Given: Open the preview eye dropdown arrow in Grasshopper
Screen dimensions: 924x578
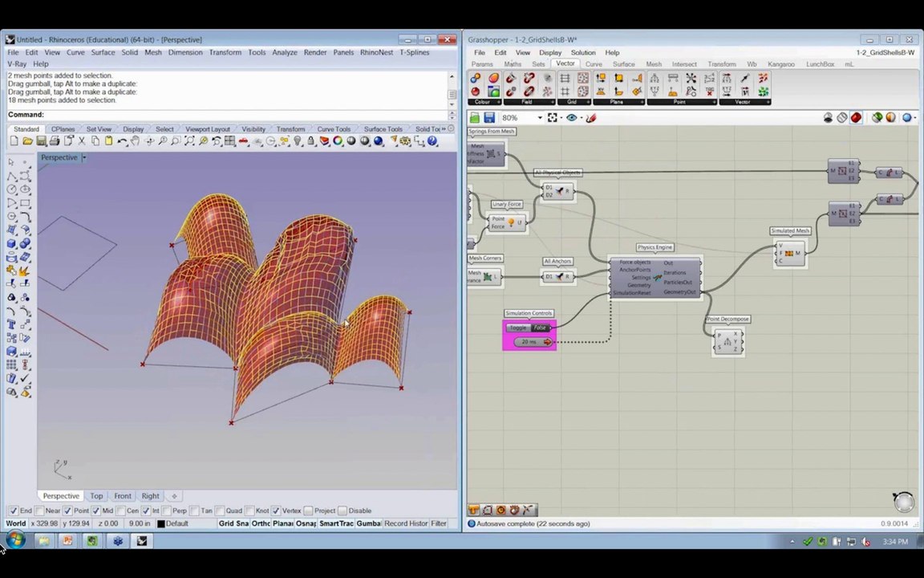Looking at the screenshot, I should coord(581,118).
